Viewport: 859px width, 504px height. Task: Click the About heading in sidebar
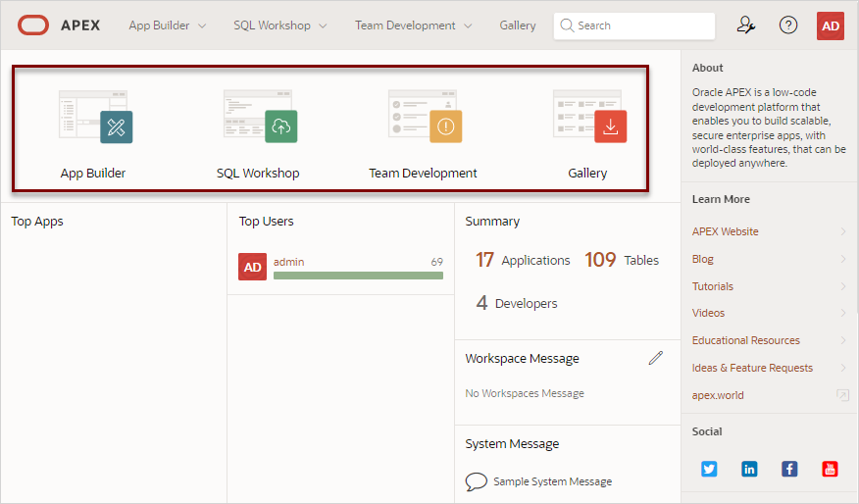click(707, 68)
